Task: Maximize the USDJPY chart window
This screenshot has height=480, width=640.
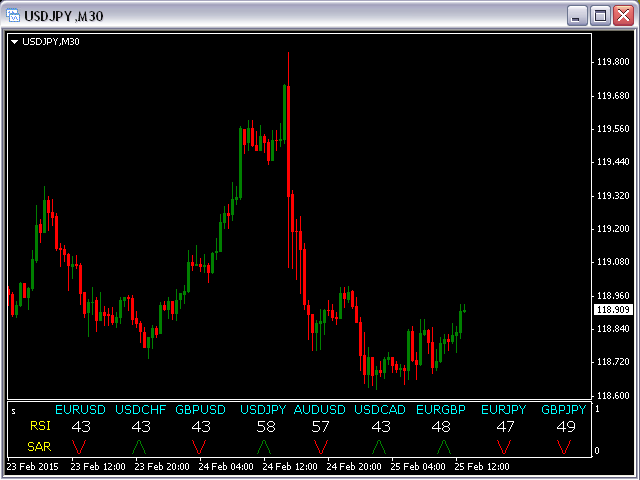Action: [x=600, y=16]
